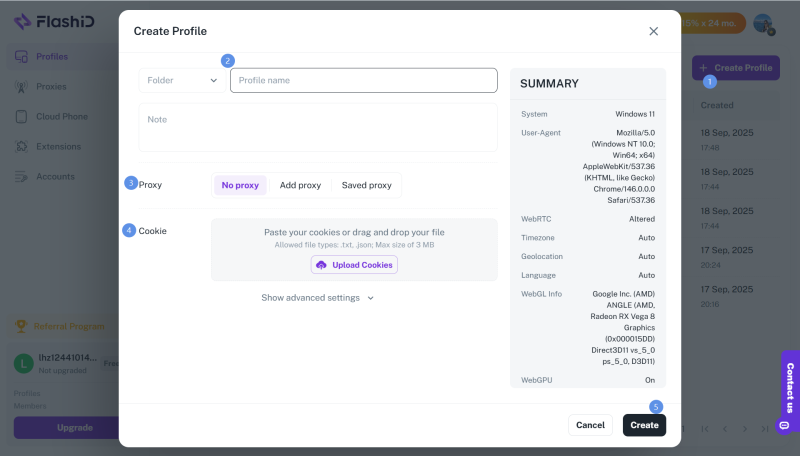Click the Extensions puzzle icon
Screen dimensions: 800x456
tap(21, 146)
